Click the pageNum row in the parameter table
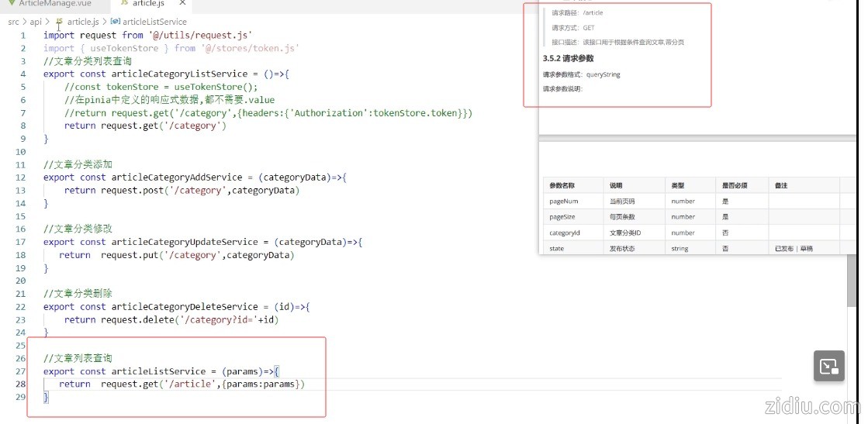The width and height of the screenshot is (868, 424). 564,202
